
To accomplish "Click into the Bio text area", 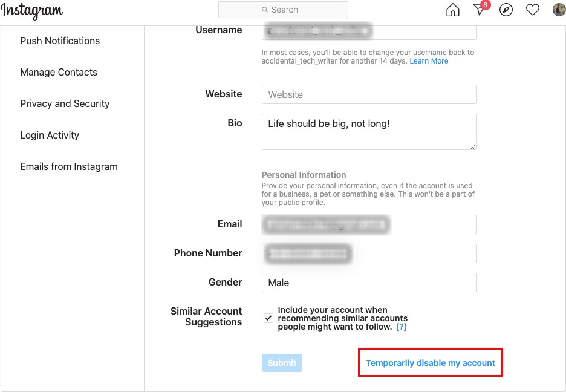I will point(369,132).
